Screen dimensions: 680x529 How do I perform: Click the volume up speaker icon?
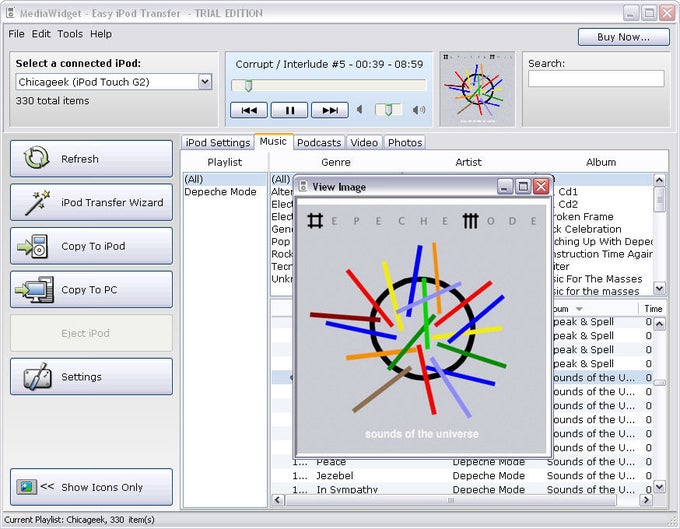click(419, 110)
